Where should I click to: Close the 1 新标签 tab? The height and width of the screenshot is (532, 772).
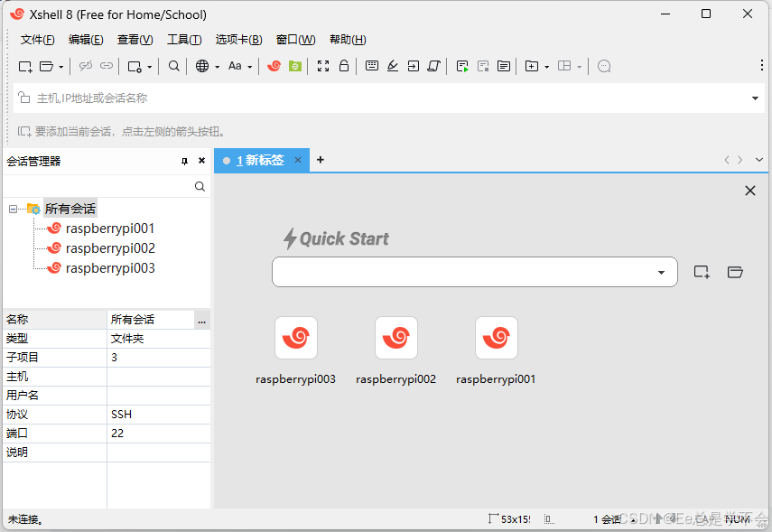point(298,160)
